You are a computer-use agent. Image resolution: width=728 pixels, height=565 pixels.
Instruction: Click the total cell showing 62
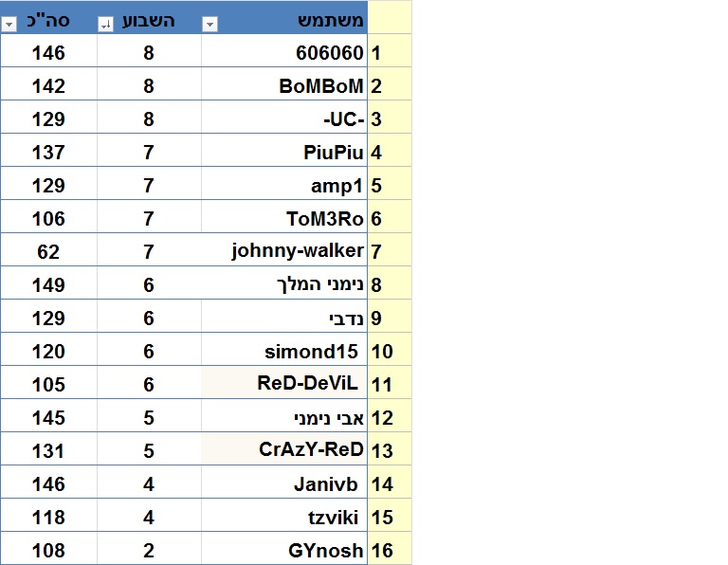pos(48,251)
